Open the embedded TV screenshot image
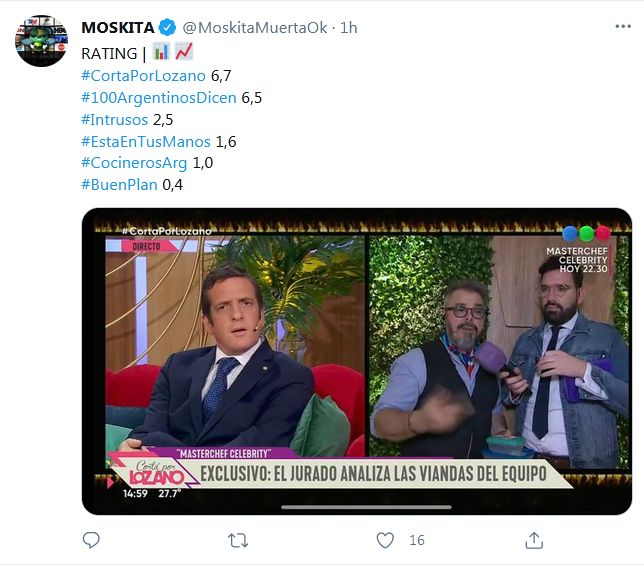The image size is (644, 567). (356, 361)
